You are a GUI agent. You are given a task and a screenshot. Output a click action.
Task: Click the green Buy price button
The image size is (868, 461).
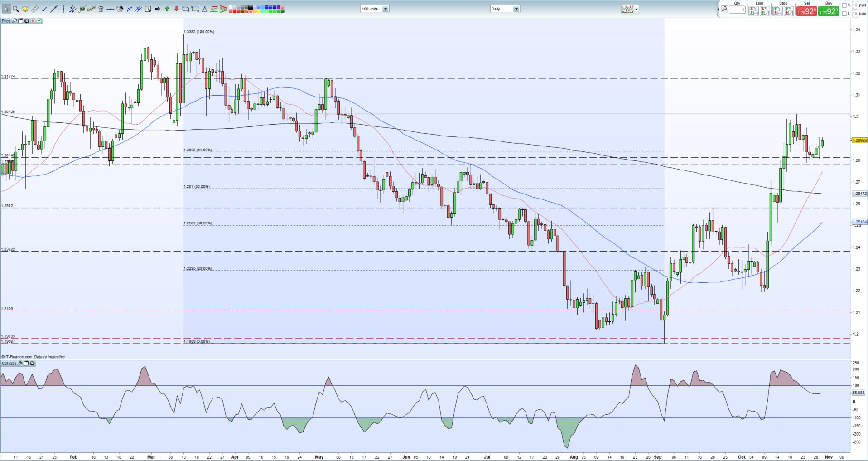[x=829, y=12]
